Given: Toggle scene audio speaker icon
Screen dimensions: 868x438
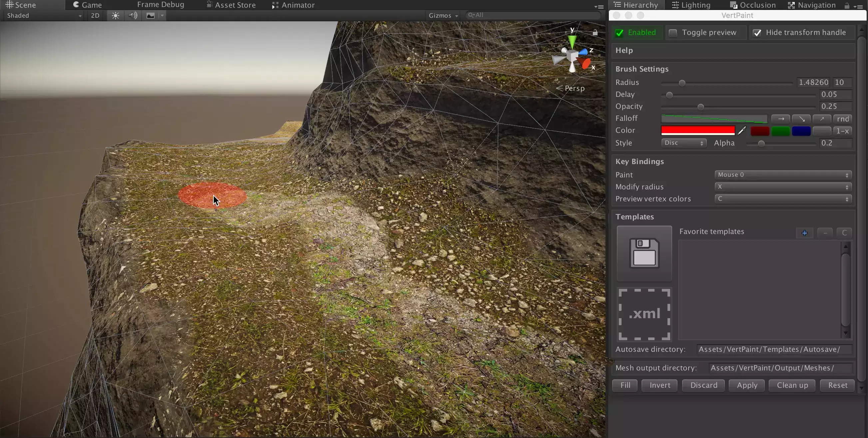Looking at the screenshot, I should click(x=133, y=16).
